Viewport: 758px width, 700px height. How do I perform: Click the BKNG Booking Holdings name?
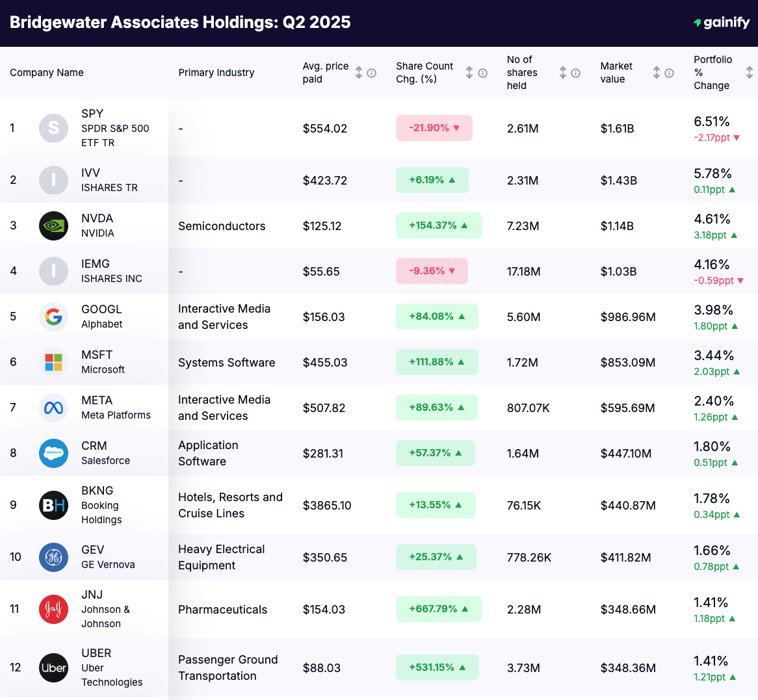[x=101, y=505]
